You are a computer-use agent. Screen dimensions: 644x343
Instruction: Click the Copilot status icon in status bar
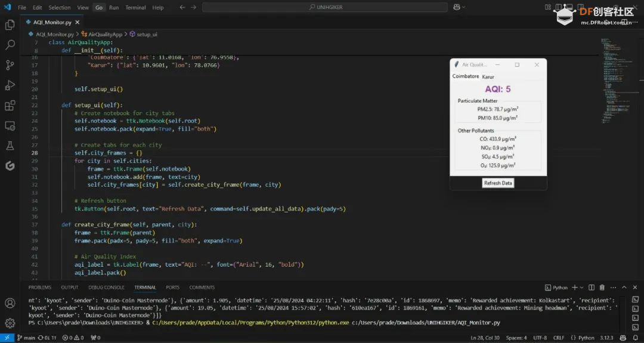click(623, 338)
